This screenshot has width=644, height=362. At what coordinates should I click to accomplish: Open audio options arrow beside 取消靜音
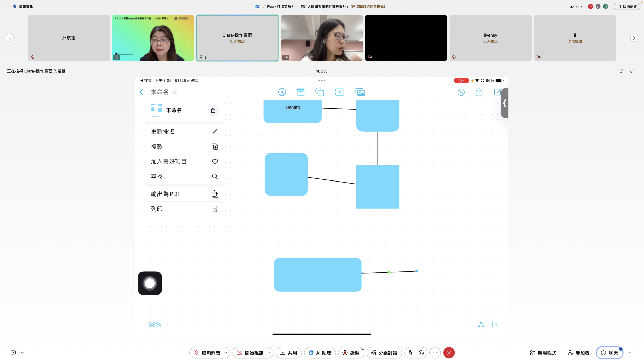pyautogui.click(x=226, y=353)
